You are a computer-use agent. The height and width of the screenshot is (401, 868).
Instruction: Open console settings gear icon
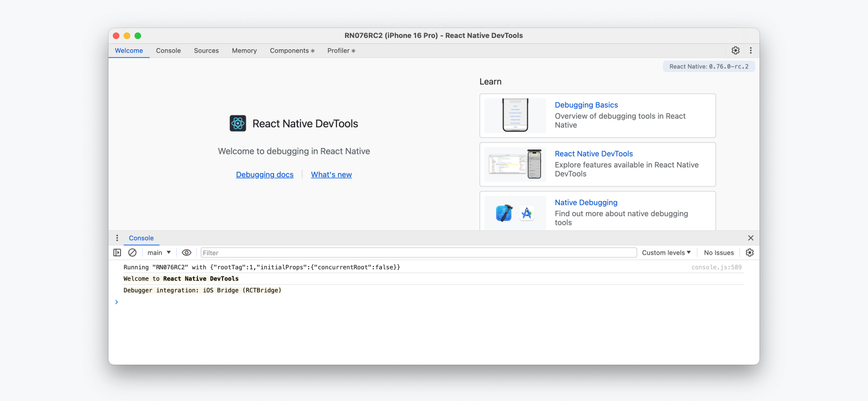[750, 253]
